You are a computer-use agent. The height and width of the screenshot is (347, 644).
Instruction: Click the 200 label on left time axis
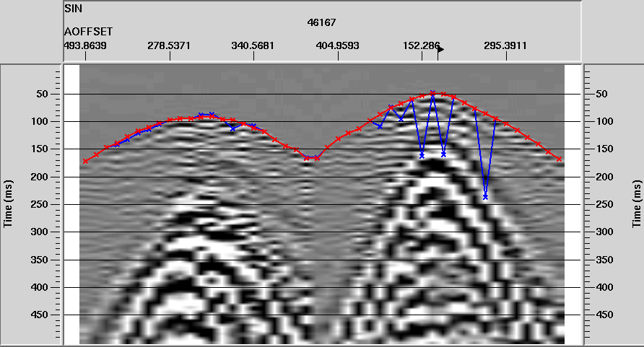[x=40, y=177]
